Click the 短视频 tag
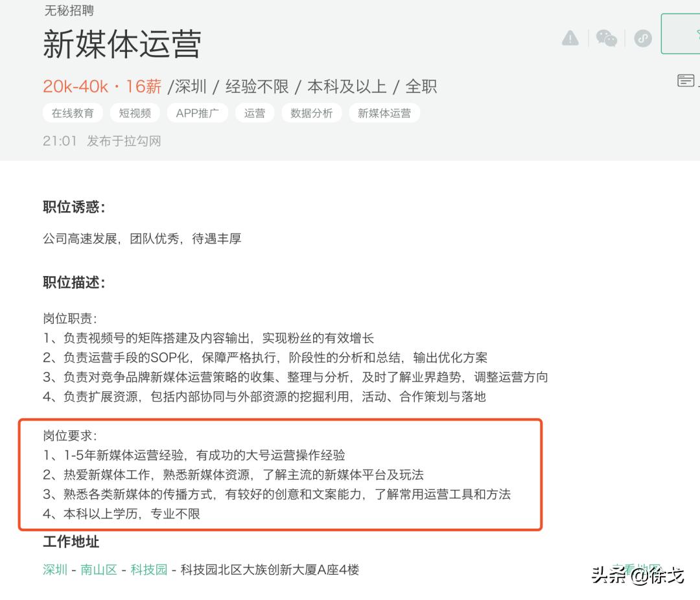Image resolution: width=700 pixels, height=600 pixels. [134, 113]
